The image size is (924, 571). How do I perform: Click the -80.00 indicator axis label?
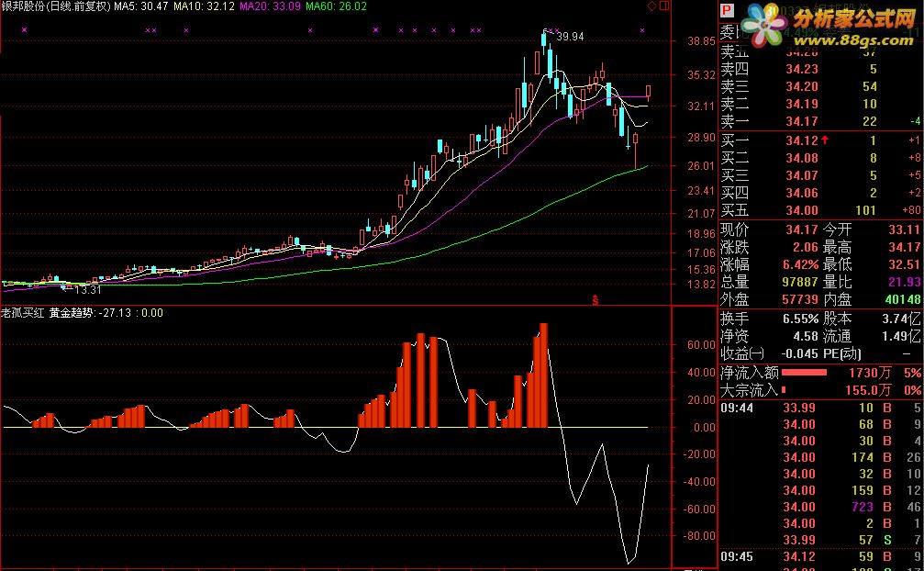click(699, 536)
